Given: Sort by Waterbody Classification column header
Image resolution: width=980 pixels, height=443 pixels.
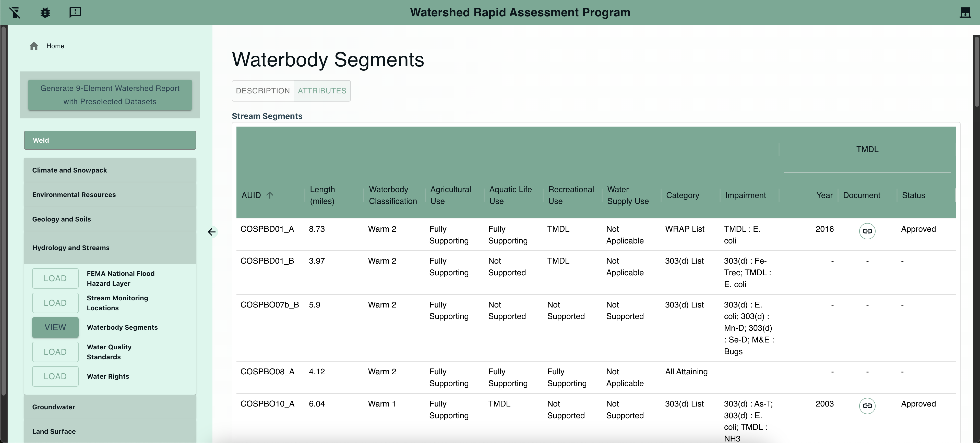Looking at the screenshot, I should (x=393, y=195).
